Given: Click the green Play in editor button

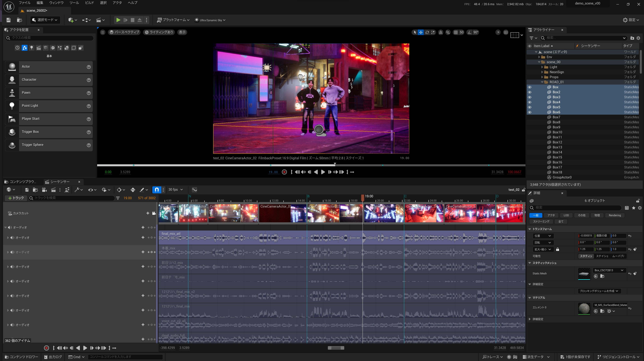Looking at the screenshot, I should 118,20.
